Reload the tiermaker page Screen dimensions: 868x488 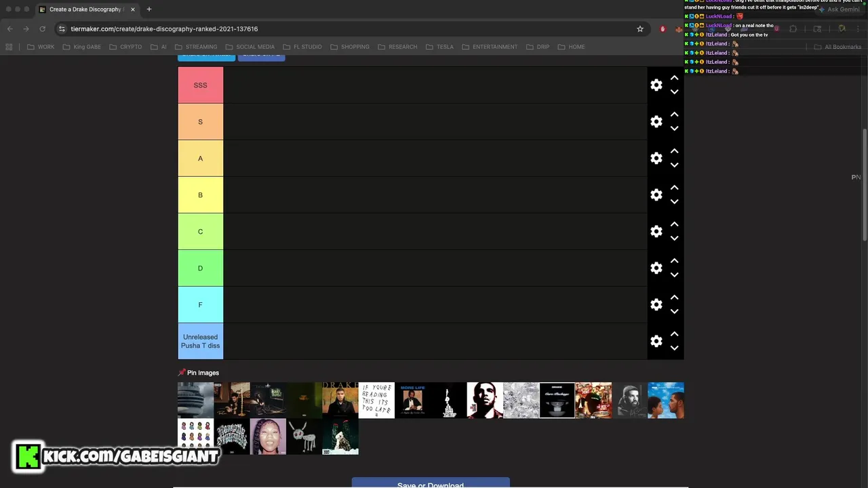[42, 29]
